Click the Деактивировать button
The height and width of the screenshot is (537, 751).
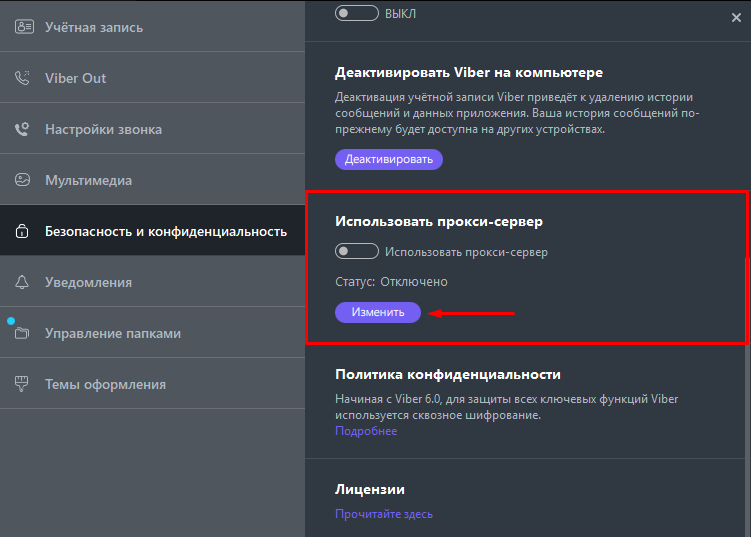(x=388, y=159)
